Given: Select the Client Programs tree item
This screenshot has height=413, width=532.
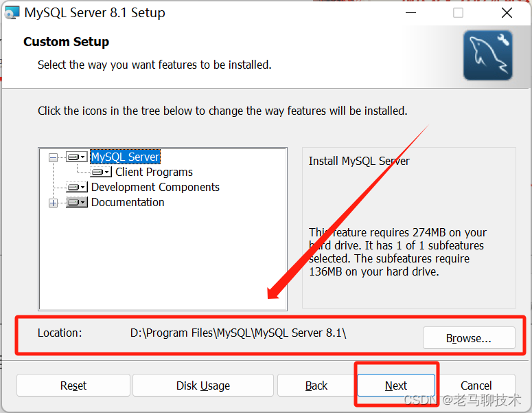Looking at the screenshot, I should (154, 172).
